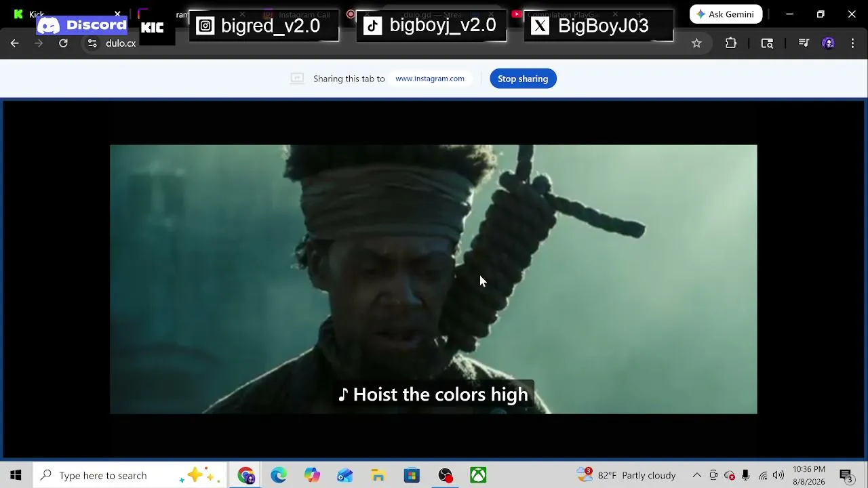The image size is (868, 488).
Task: Show hidden system tray icons
Action: 696,475
